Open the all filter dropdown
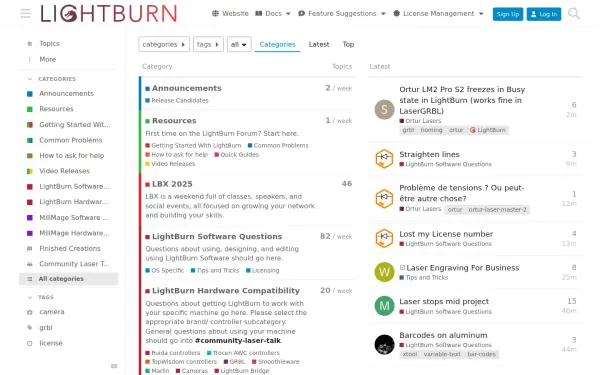This screenshot has width=600, height=375. 239,44
